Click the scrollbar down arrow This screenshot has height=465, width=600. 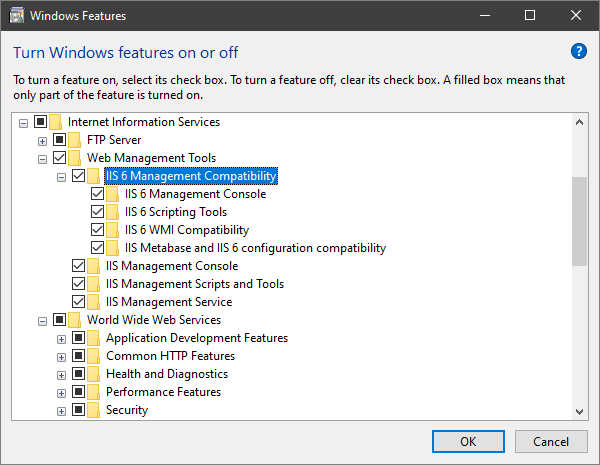coord(579,411)
